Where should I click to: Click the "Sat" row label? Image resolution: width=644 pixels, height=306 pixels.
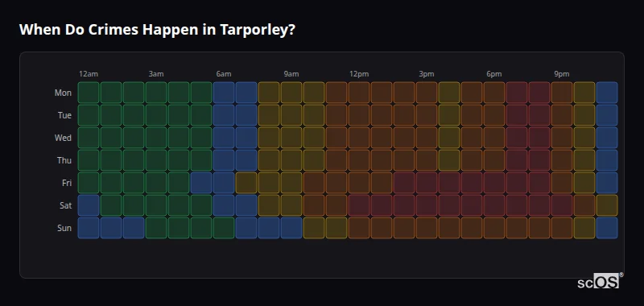[66, 205]
